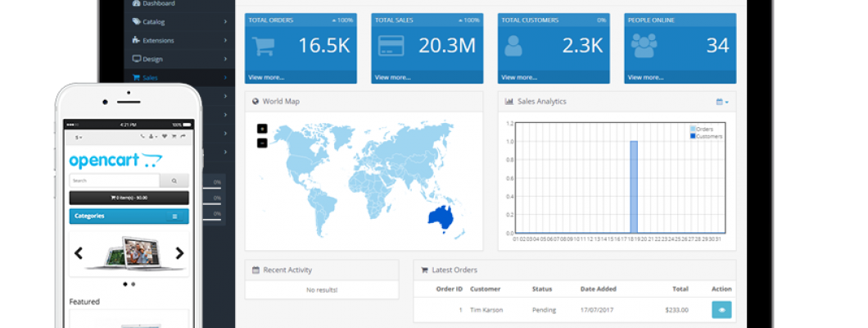Click Australia on the World Map

(x=442, y=216)
